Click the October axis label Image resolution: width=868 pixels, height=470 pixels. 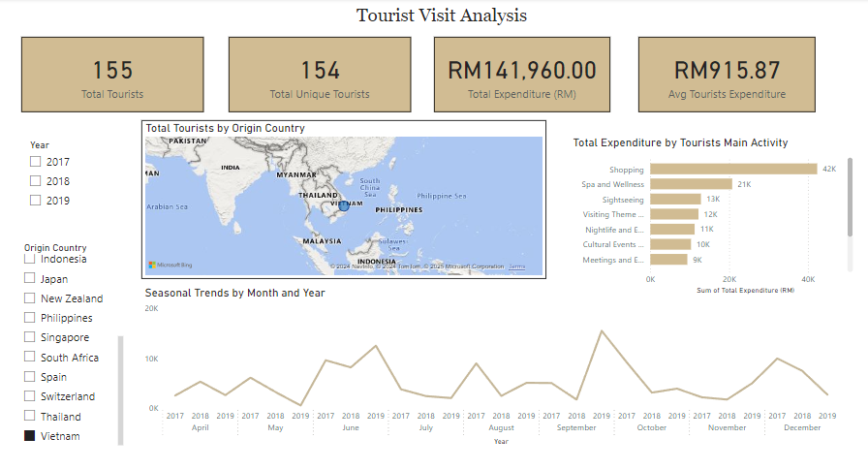tap(652, 427)
